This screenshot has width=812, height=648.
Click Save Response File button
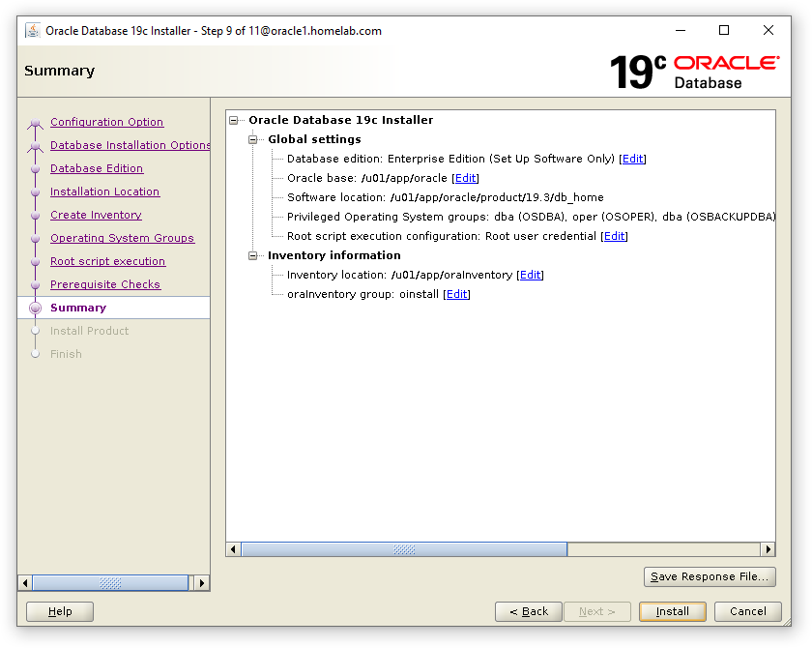[x=710, y=576]
